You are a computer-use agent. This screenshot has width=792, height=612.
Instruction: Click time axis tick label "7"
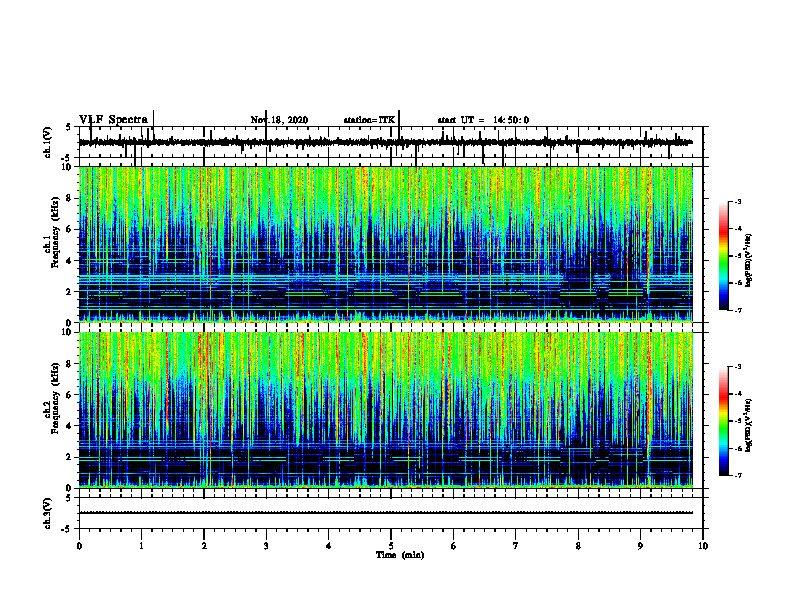tap(516, 546)
